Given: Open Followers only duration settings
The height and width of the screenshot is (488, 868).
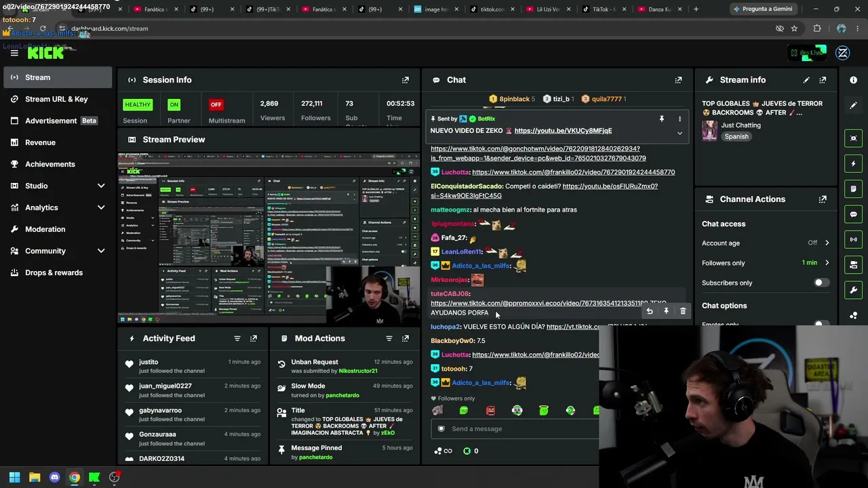Looking at the screenshot, I should tap(766, 263).
